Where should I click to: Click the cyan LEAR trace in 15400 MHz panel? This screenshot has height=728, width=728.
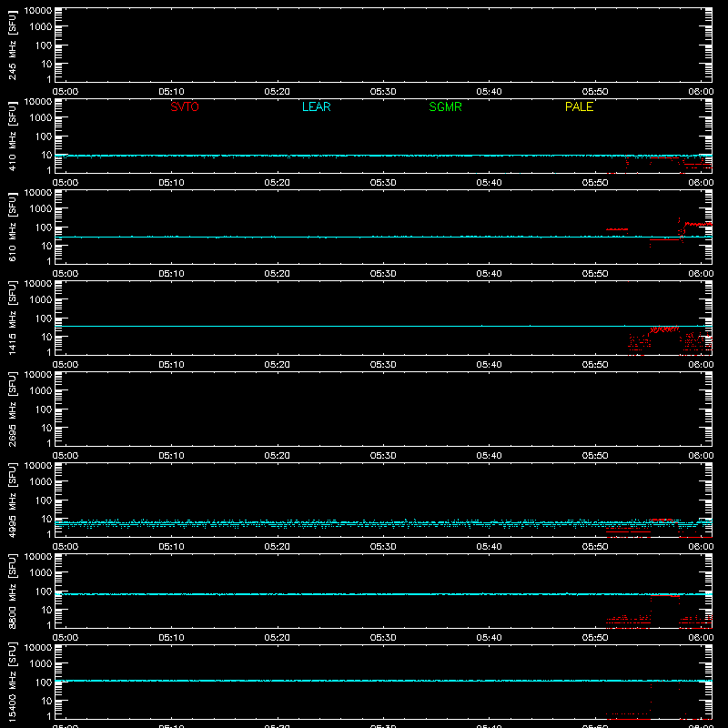point(383,681)
